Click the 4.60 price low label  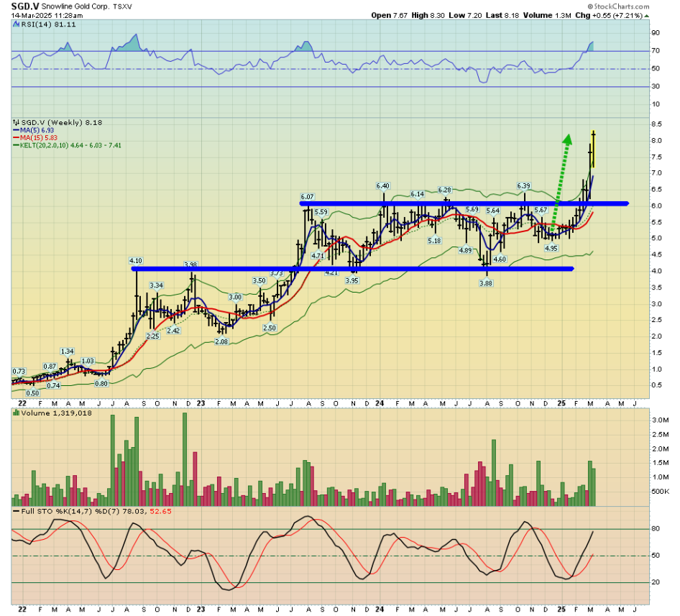point(500,259)
